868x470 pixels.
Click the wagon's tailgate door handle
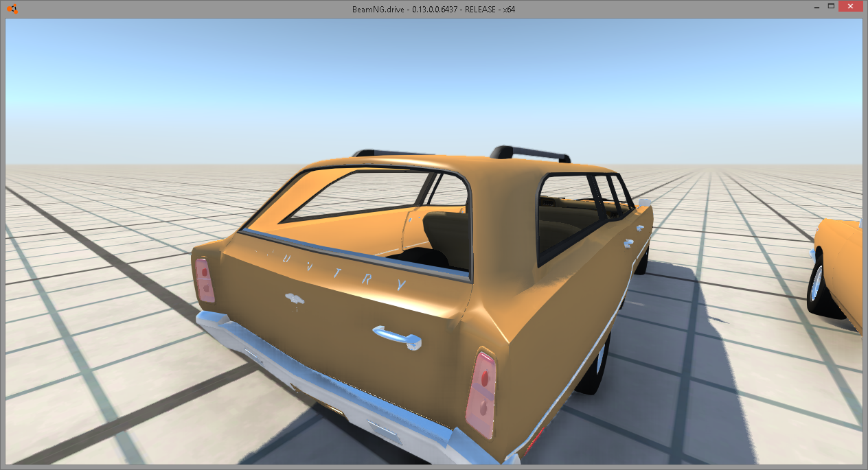click(x=397, y=337)
